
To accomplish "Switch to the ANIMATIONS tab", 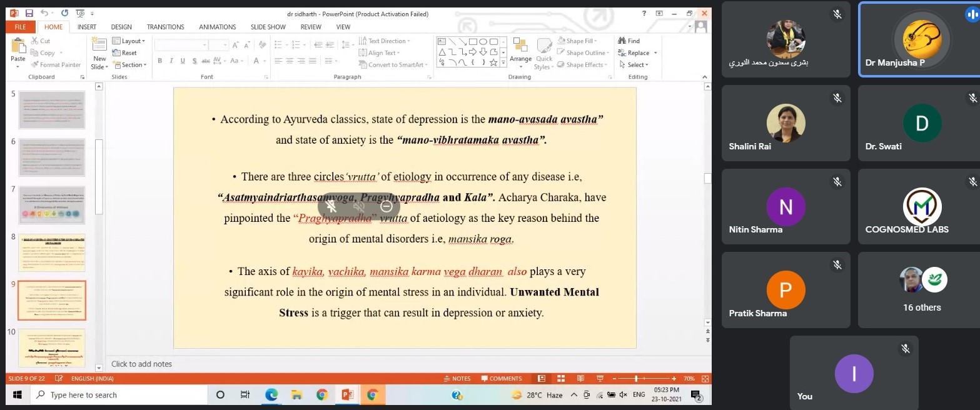I will (218, 27).
